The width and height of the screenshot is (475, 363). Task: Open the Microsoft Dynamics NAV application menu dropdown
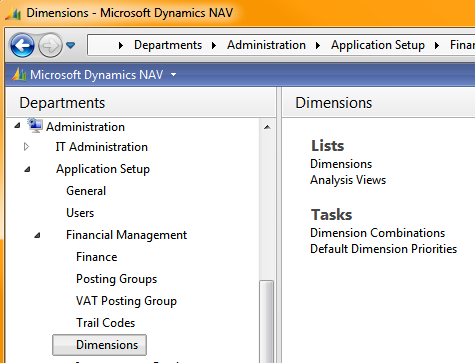pyautogui.click(x=173, y=75)
